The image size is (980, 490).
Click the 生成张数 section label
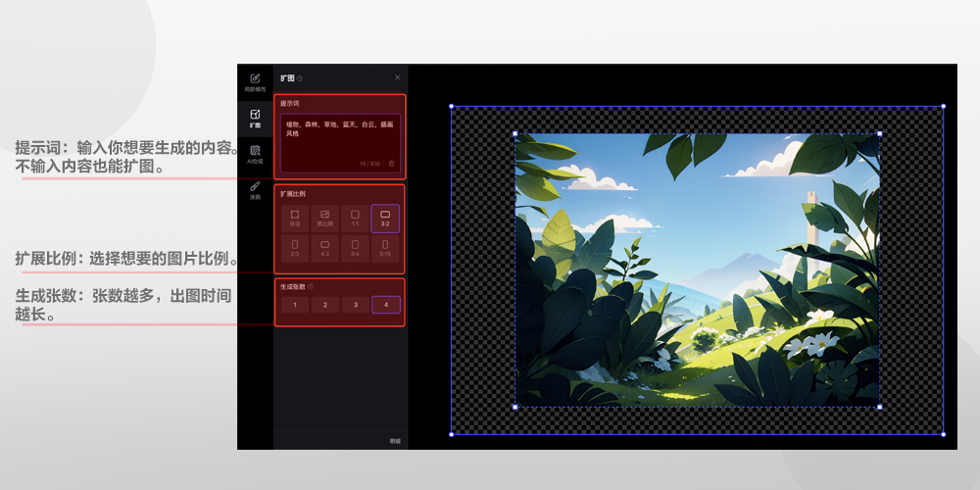(292, 287)
